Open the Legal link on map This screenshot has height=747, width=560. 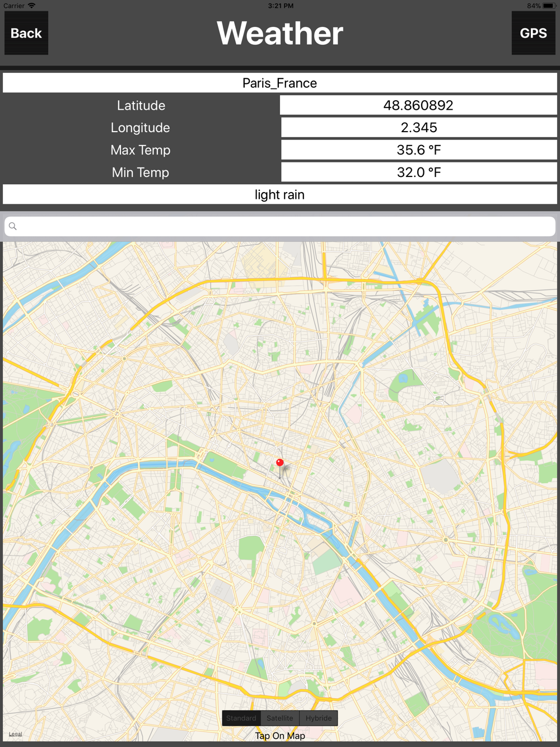click(x=16, y=734)
